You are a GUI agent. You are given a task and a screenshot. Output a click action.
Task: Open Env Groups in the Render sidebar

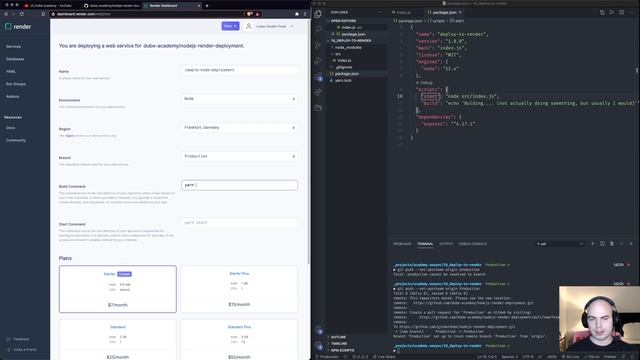(x=16, y=84)
